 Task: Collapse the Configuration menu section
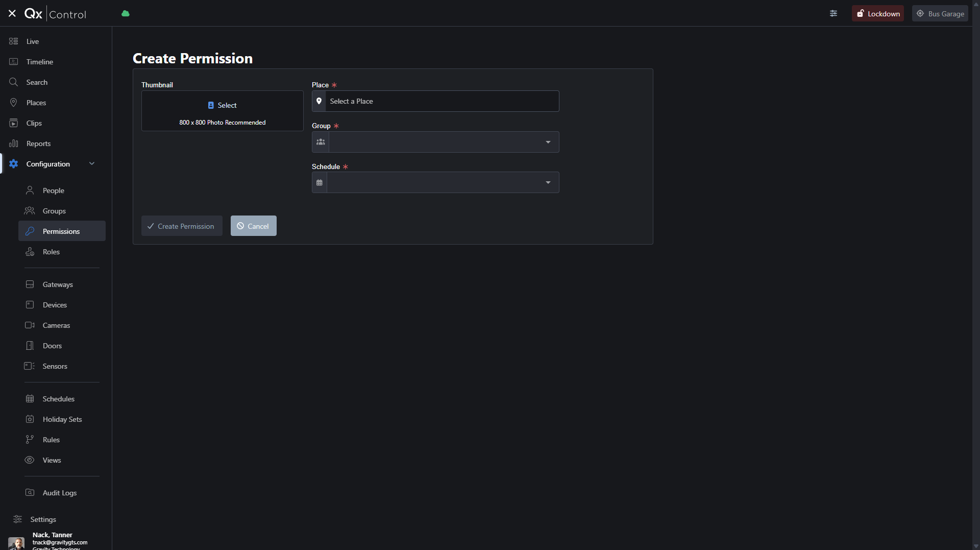click(x=92, y=164)
